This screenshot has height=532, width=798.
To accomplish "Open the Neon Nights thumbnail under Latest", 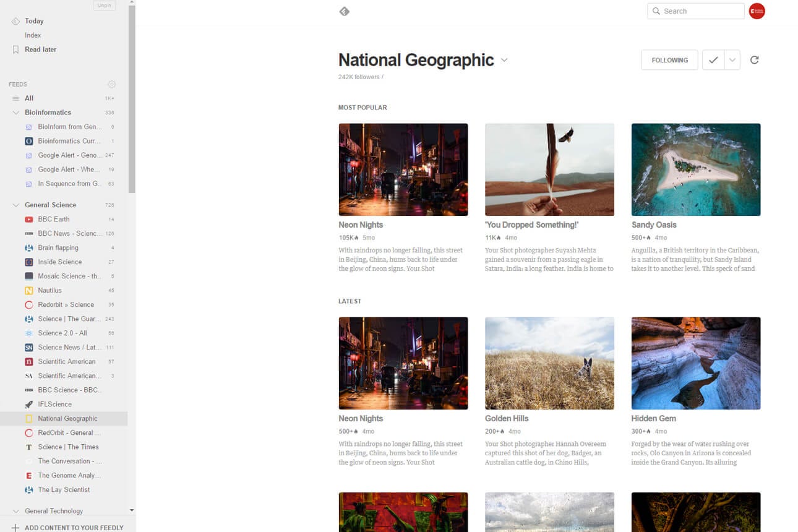I will click(x=403, y=363).
